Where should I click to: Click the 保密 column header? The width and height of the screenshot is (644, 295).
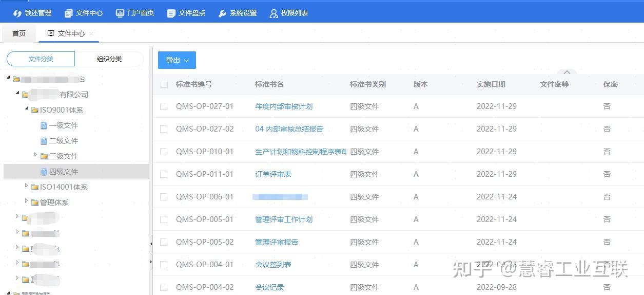click(610, 84)
